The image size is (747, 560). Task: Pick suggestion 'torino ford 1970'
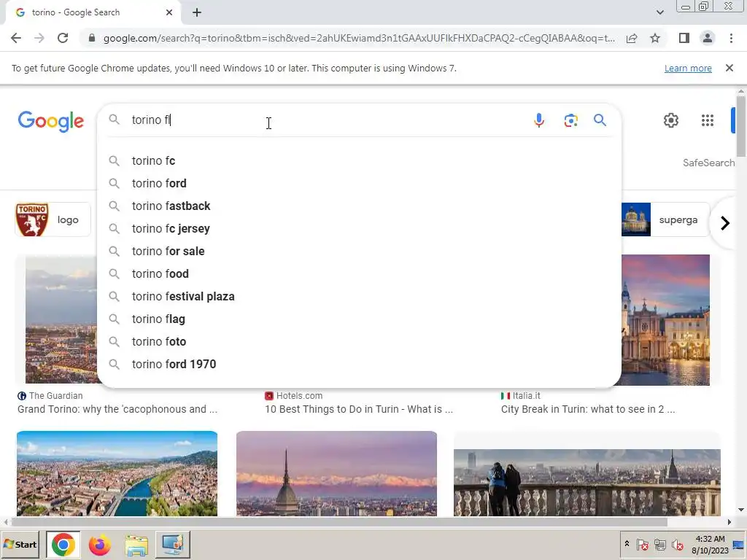[x=359, y=365]
